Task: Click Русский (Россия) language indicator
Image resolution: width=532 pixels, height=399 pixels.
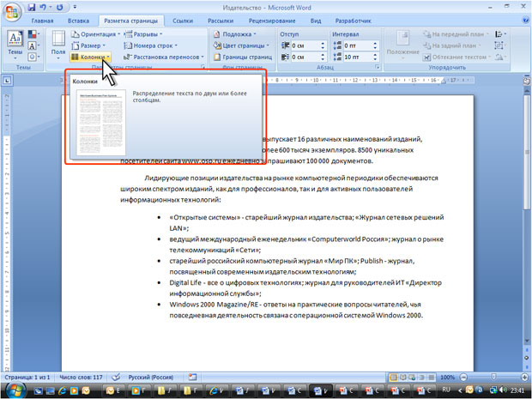Action: click(151, 378)
